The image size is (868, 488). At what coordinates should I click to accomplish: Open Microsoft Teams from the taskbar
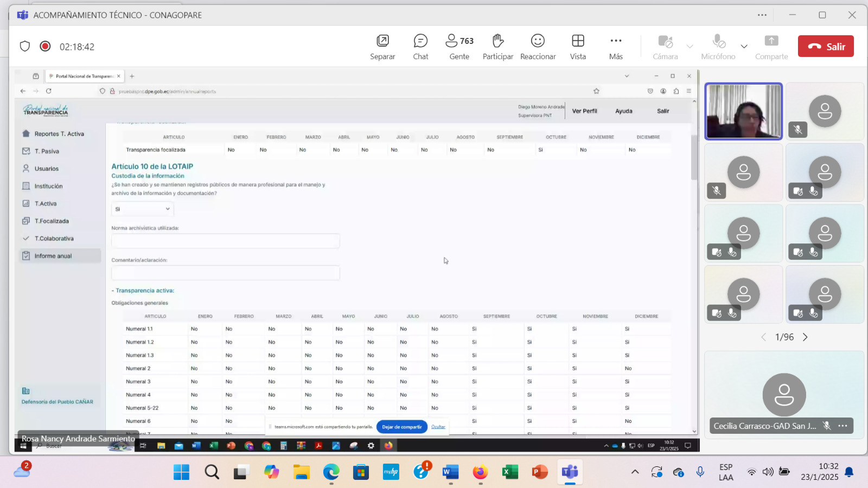pos(570,472)
